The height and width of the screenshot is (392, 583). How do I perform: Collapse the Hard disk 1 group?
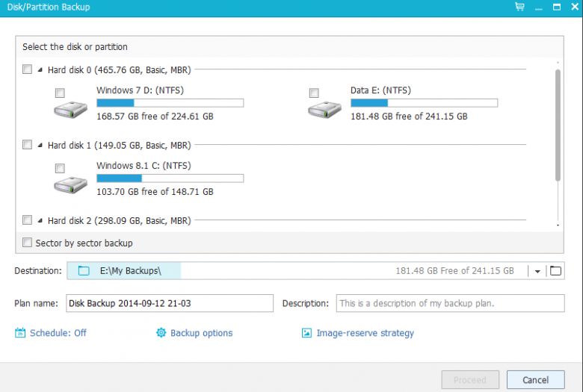click(x=40, y=146)
